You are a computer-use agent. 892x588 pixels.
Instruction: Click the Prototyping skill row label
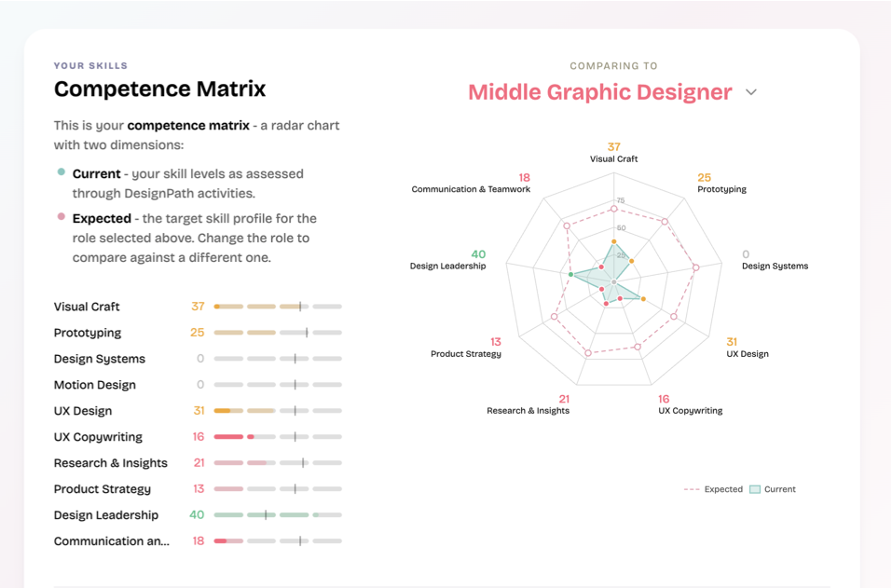tap(88, 333)
